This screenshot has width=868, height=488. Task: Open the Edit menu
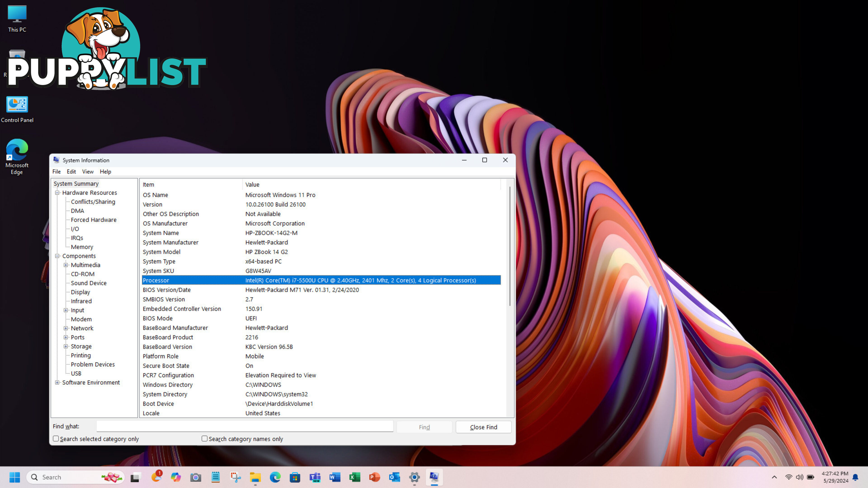click(x=71, y=172)
